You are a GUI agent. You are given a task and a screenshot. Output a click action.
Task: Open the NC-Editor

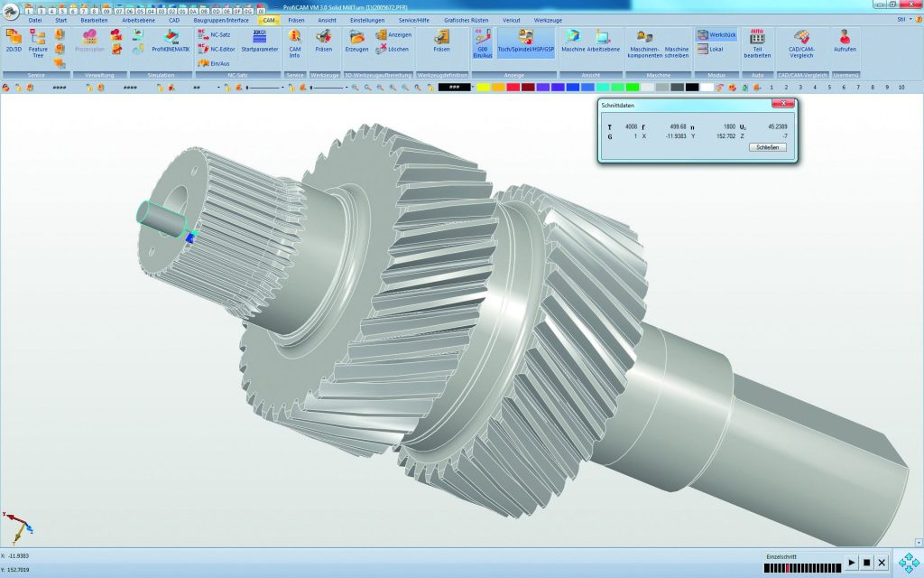[216, 49]
